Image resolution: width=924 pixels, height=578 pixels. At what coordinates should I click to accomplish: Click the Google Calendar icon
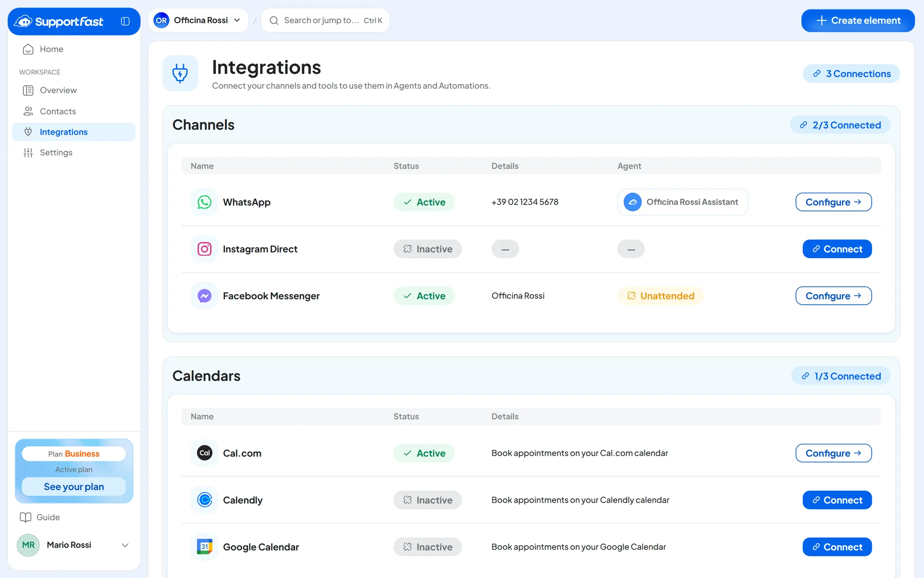pos(204,547)
